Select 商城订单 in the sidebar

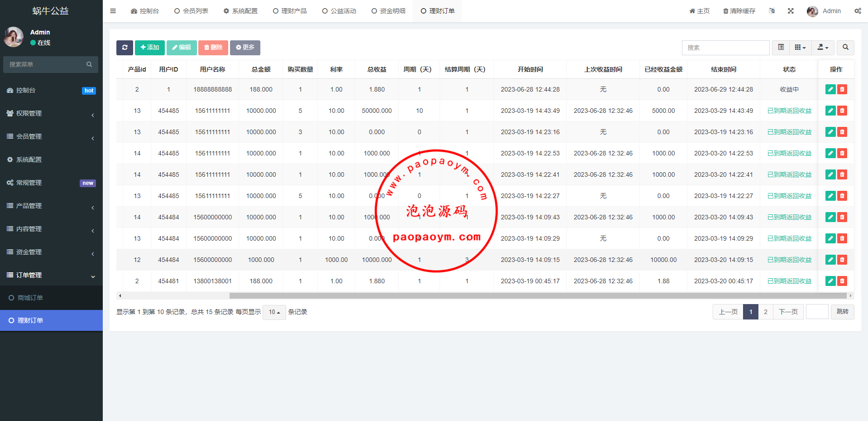point(30,298)
